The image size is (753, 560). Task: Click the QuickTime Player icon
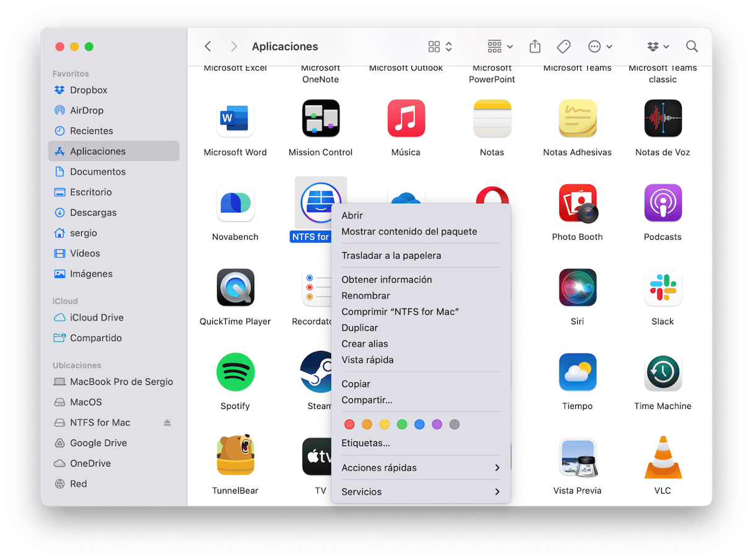tap(235, 288)
